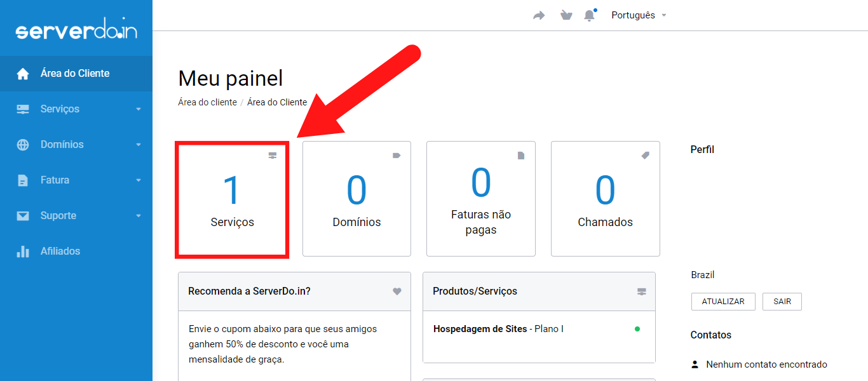The image size is (868, 381).
Task: Open the Português language dropdown
Action: coord(639,15)
